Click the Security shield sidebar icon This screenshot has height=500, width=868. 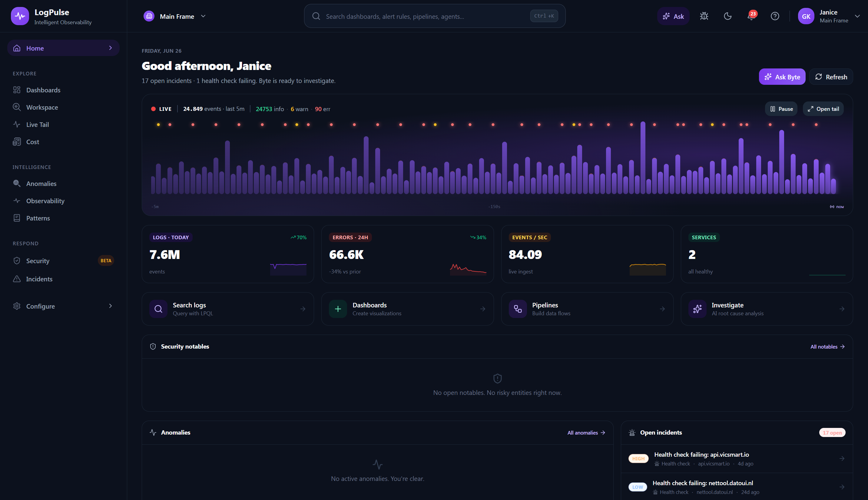click(17, 261)
